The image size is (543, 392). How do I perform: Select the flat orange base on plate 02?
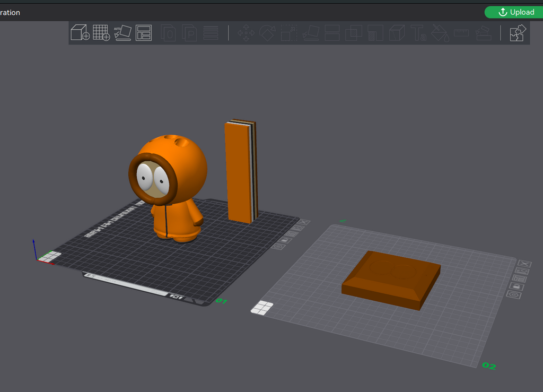tap(391, 280)
